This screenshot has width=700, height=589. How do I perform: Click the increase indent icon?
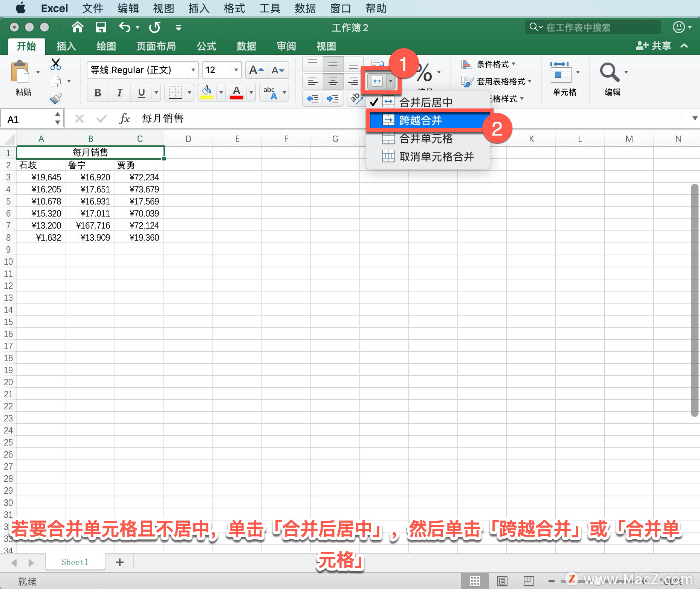click(x=333, y=99)
